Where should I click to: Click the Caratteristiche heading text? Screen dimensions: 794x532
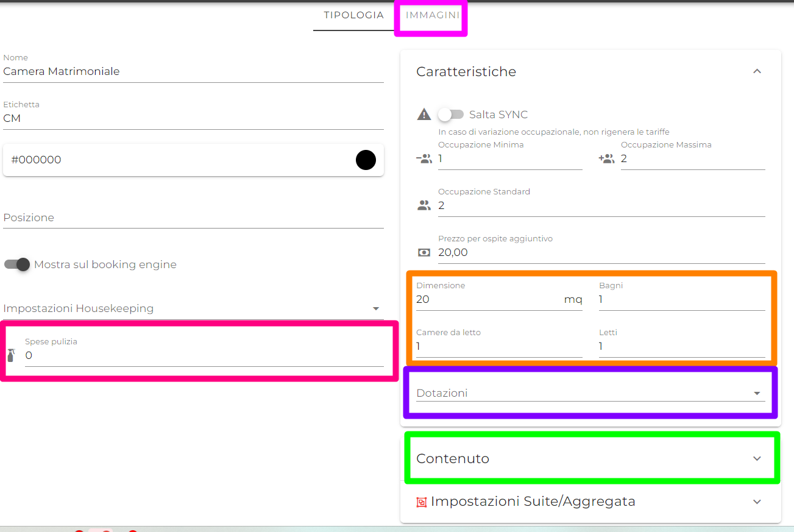pyautogui.click(x=466, y=71)
